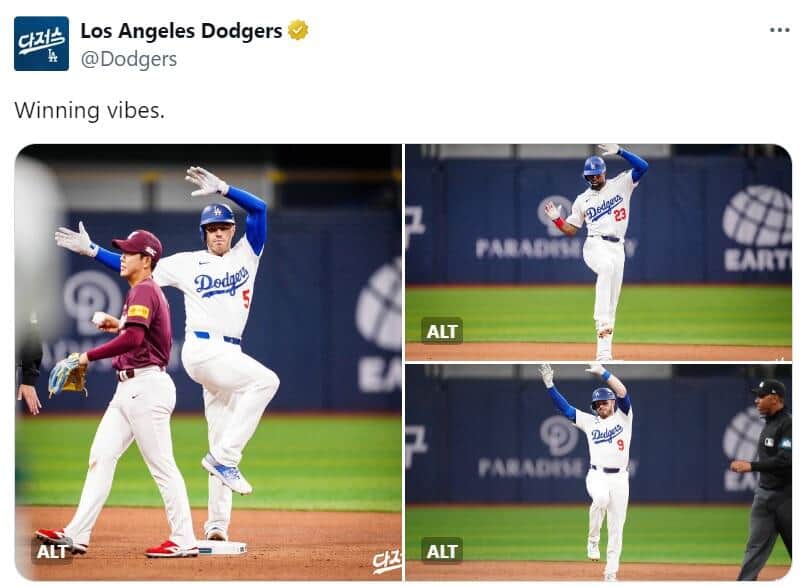Viewport: 809px width, 587px height.
Task: Show ALT text of the bottom-right photo
Action: point(441,551)
